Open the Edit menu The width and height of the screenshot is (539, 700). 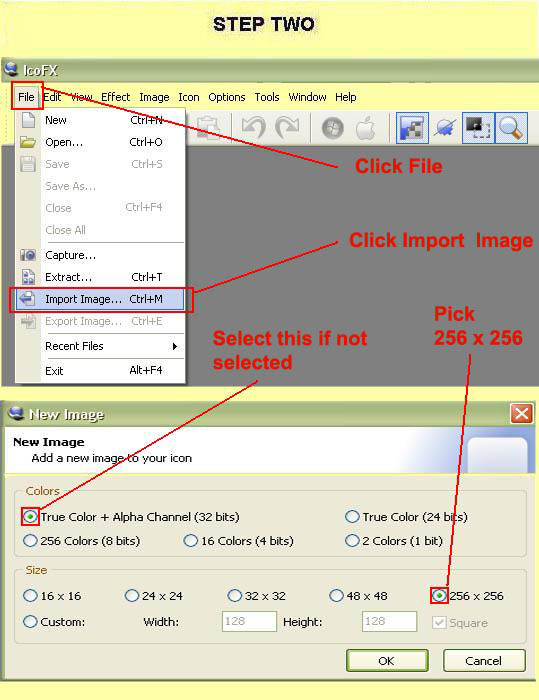tap(52, 97)
